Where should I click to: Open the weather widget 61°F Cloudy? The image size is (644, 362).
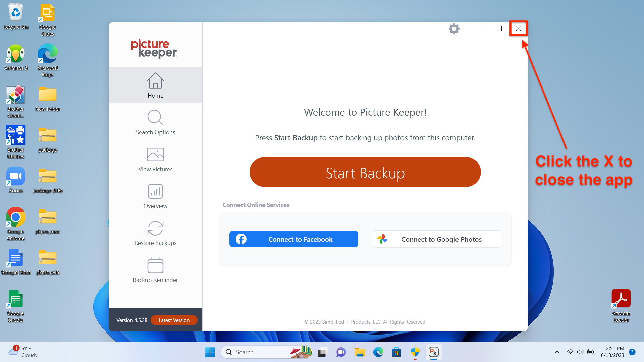[23, 352]
